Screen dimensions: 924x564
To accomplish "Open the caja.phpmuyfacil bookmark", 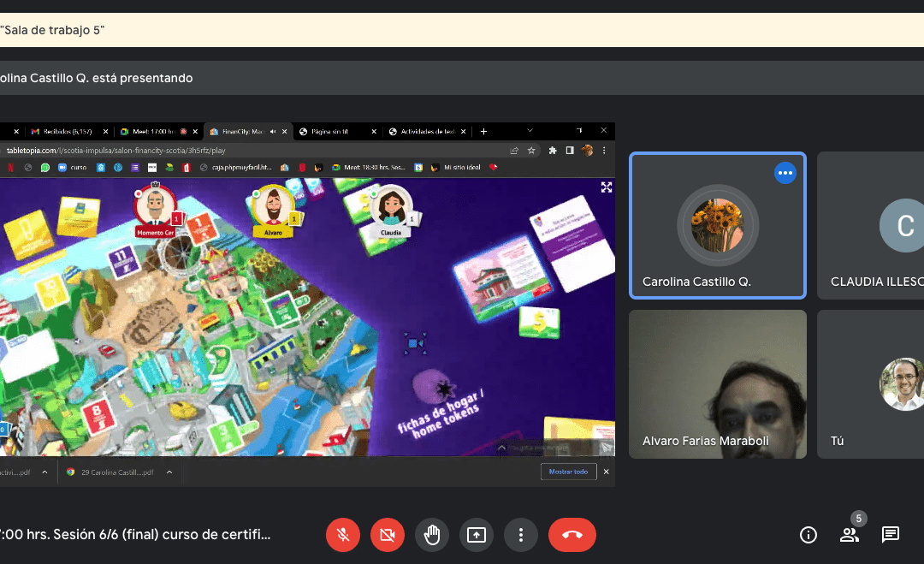I will pos(236,168).
